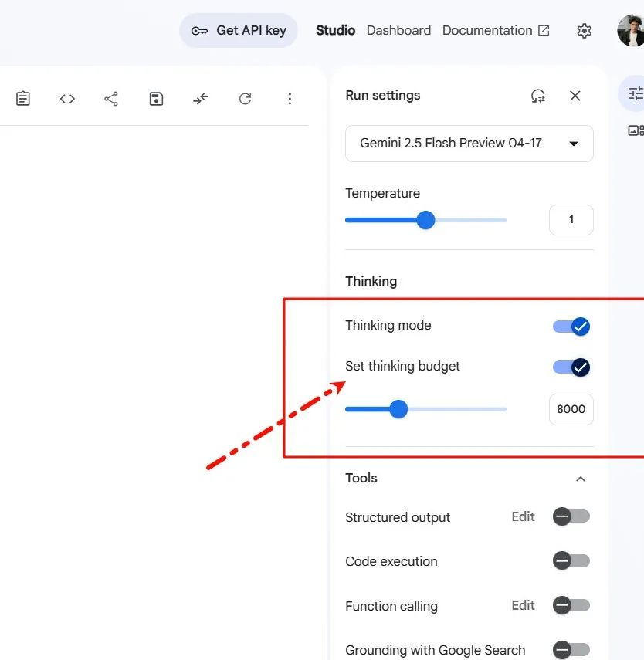The width and height of the screenshot is (644, 660).
Task: Open the settings gear icon
Action: (585, 31)
